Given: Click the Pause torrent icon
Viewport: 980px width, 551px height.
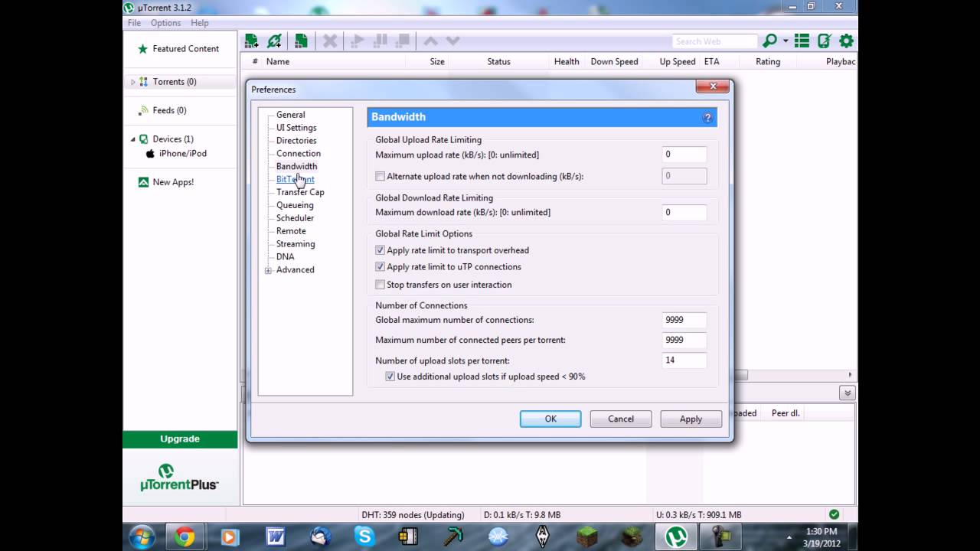Looking at the screenshot, I should (381, 41).
